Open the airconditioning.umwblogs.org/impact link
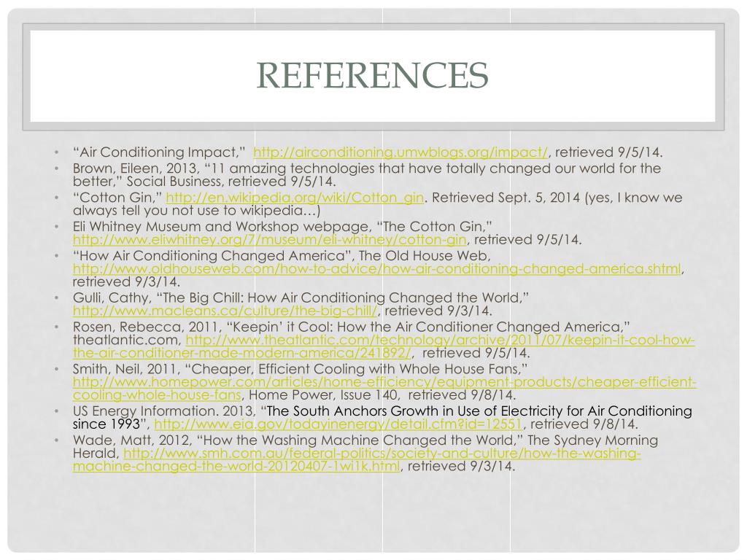Image resolution: width=747 pixels, height=560 pixels. click(x=400, y=152)
